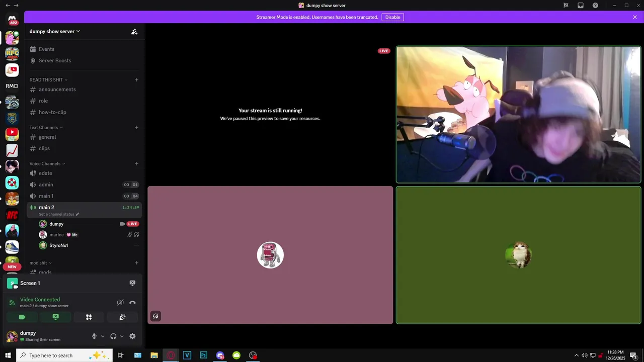Open the black RFC server icon
Image resolution: width=644 pixels, height=362 pixels.
click(12, 215)
